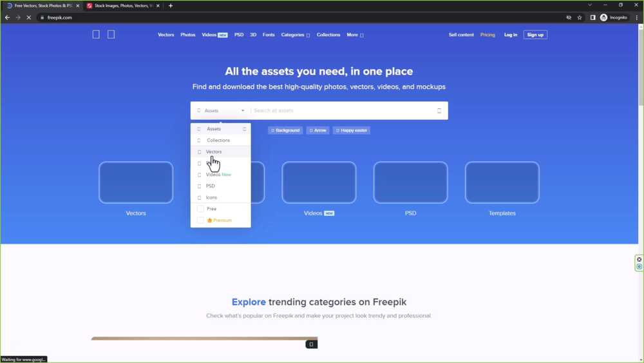Click the page vertical scrollbar

[641, 68]
